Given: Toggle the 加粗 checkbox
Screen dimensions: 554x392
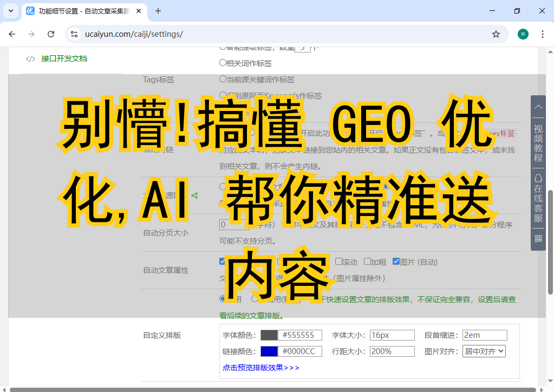Looking at the screenshot, I should coord(367,262).
